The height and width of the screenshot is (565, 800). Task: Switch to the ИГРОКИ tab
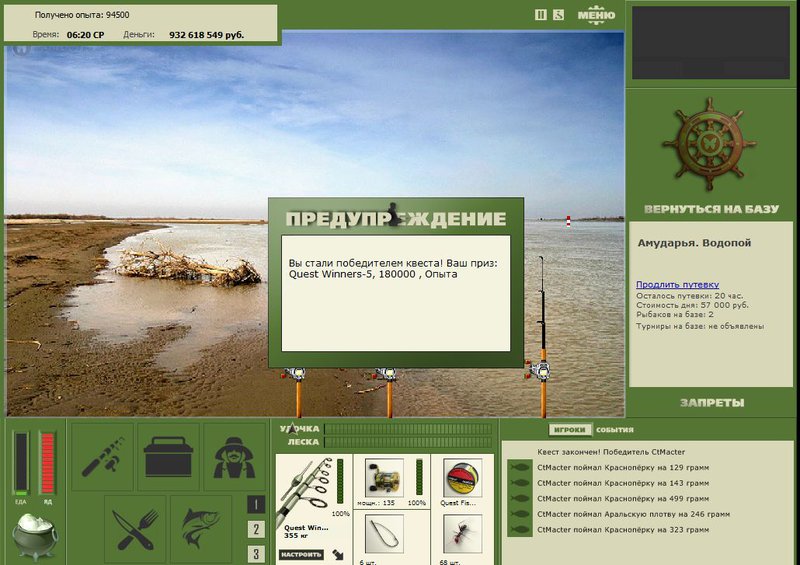[x=570, y=430]
